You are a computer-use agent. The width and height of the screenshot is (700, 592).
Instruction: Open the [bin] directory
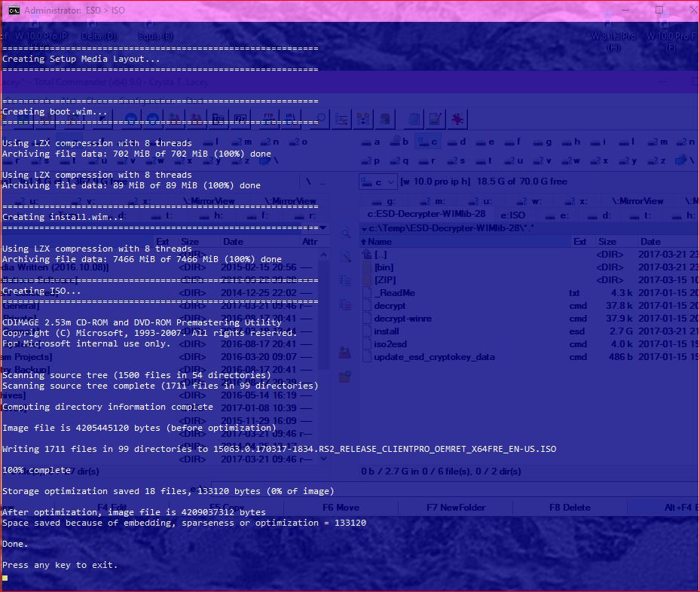tap(384, 267)
